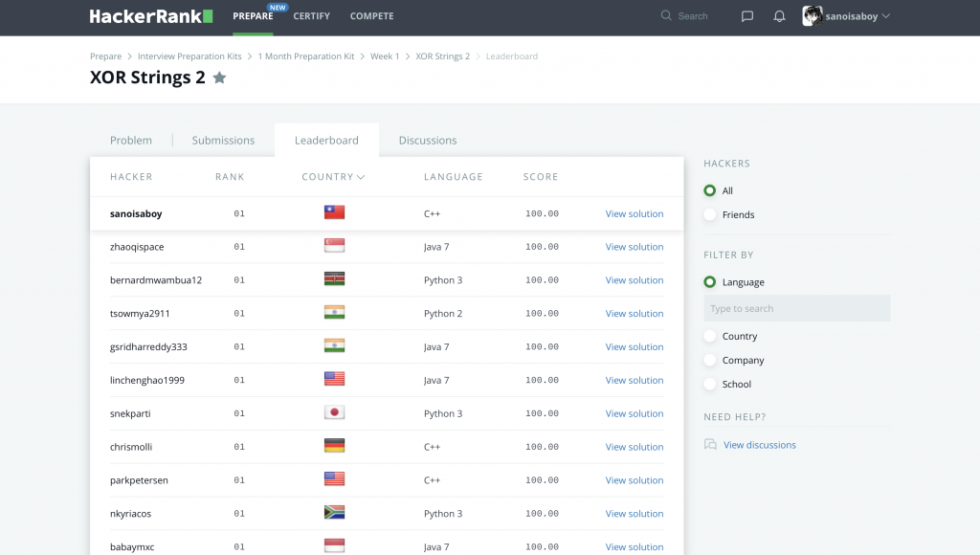Viewport: 980px width, 555px height.
Task: Open the Compete navigation item
Action: coord(372,16)
